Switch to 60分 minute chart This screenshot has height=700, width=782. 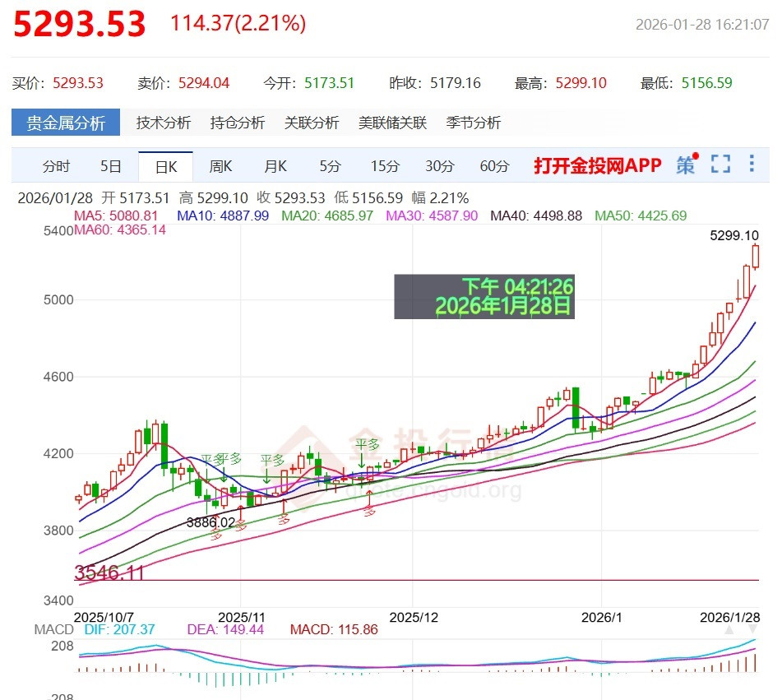[x=494, y=166]
